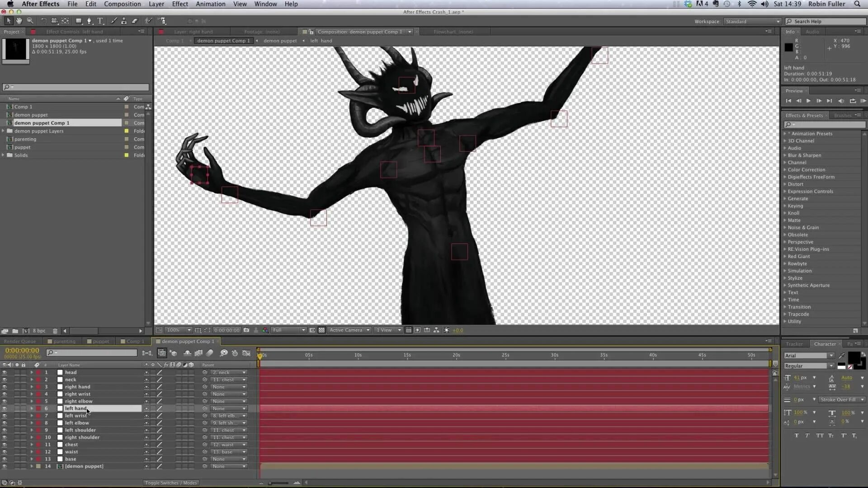Toggle visibility of the waist layer

click(x=5, y=452)
